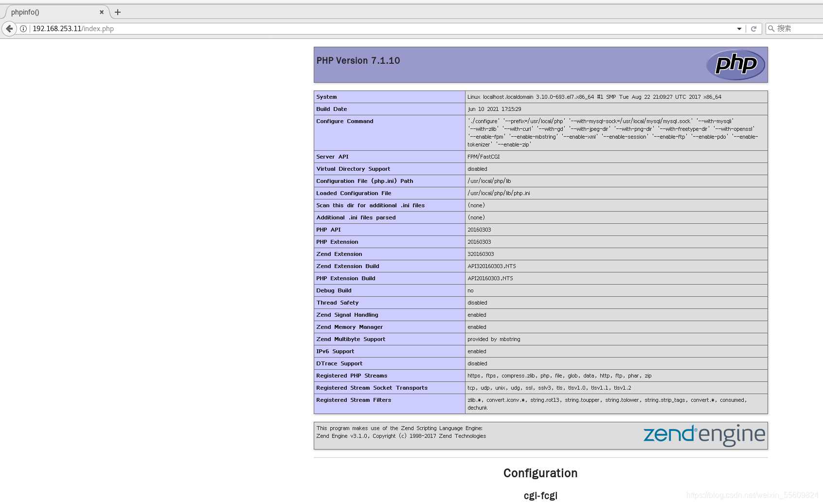Image resolution: width=823 pixels, height=504 pixels.
Task: Click the DTrace Support label
Action: click(x=340, y=363)
